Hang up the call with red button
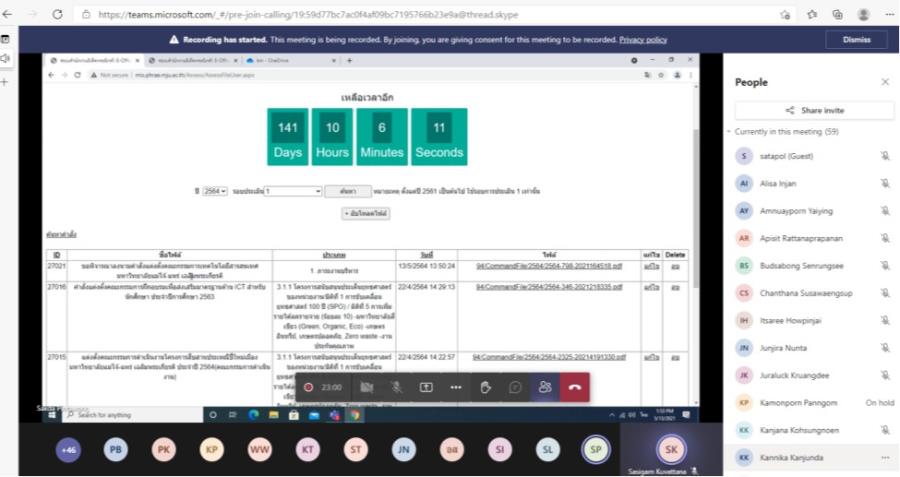Viewport: 900px width, 477px height. (574, 387)
